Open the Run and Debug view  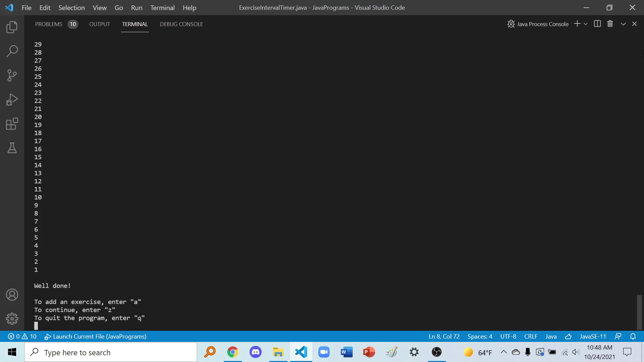pos(12,100)
